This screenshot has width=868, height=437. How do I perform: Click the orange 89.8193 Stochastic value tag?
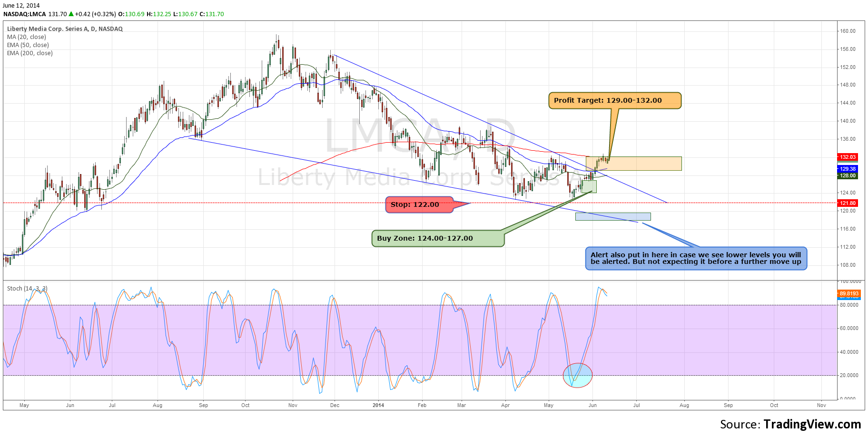[x=848, y=294]
